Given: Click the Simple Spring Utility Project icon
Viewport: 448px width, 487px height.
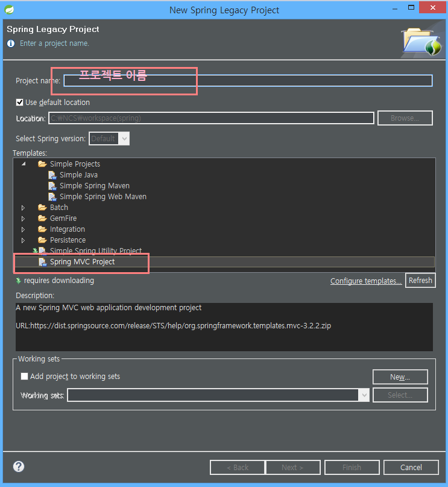Looking at the screenshot, I should [42, 251].
